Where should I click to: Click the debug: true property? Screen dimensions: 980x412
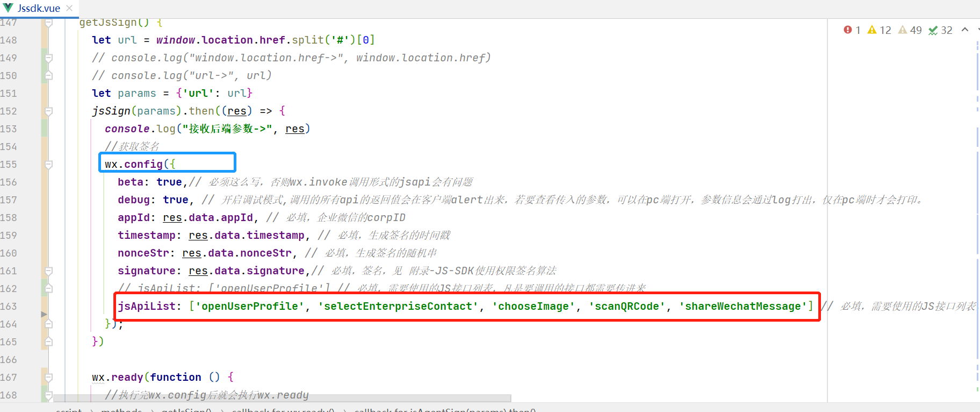point(153,200)
